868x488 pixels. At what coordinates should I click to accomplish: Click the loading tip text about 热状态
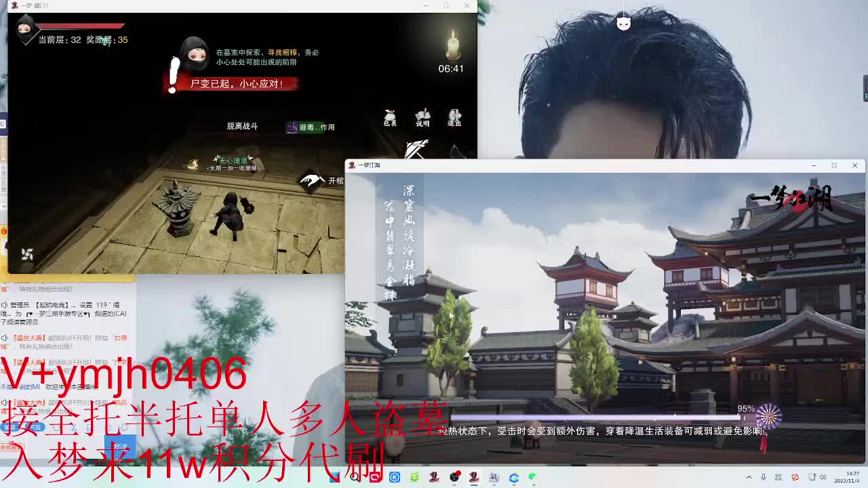point(602,430)
